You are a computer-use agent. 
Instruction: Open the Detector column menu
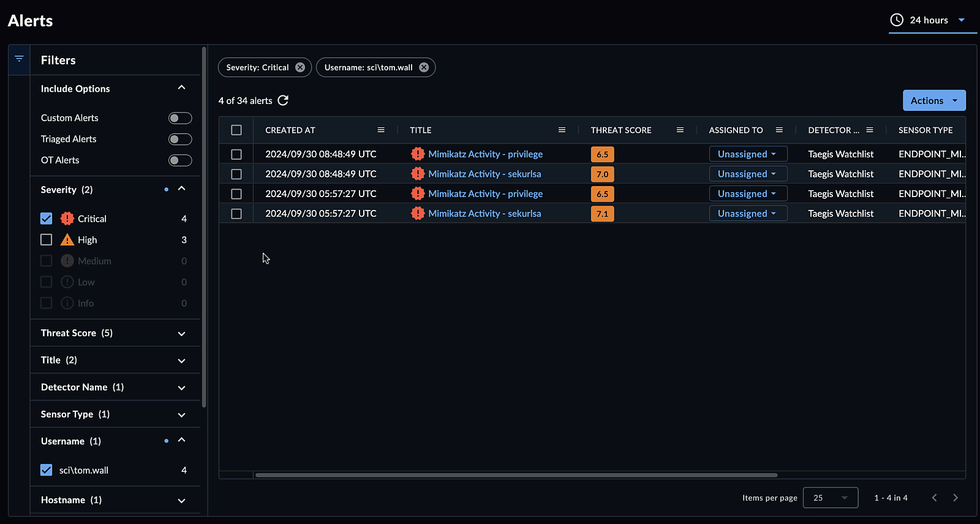(x=870, y=130)
